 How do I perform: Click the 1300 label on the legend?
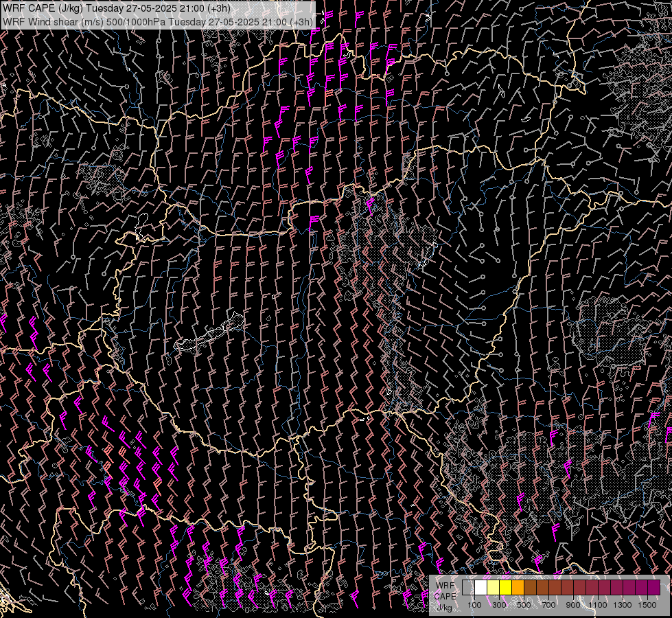tap(623, 605)
